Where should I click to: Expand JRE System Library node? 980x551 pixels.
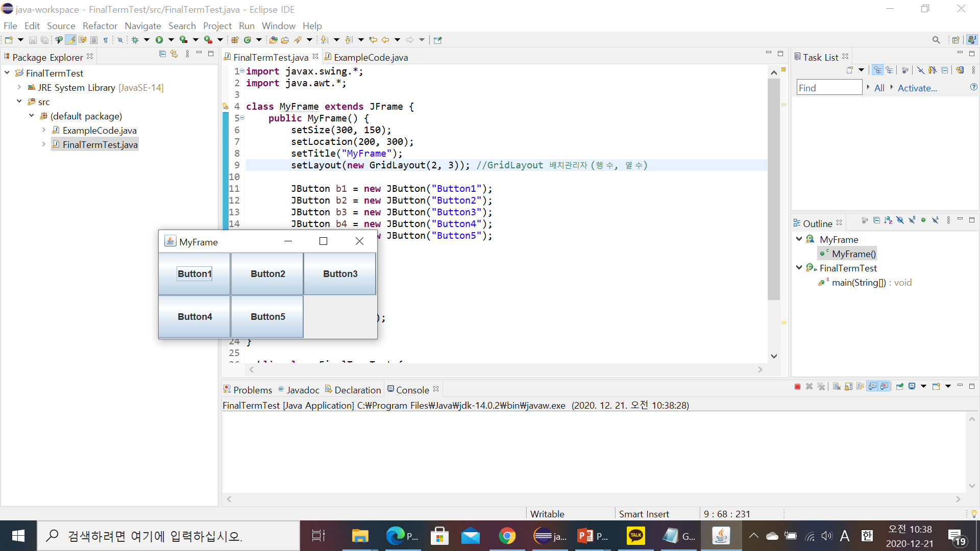coord(19,87)
